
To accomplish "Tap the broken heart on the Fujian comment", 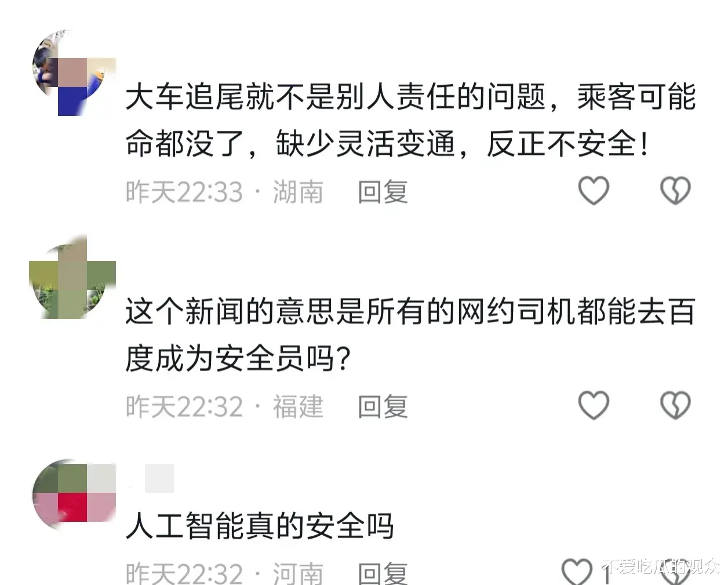I will pos(676,405).
